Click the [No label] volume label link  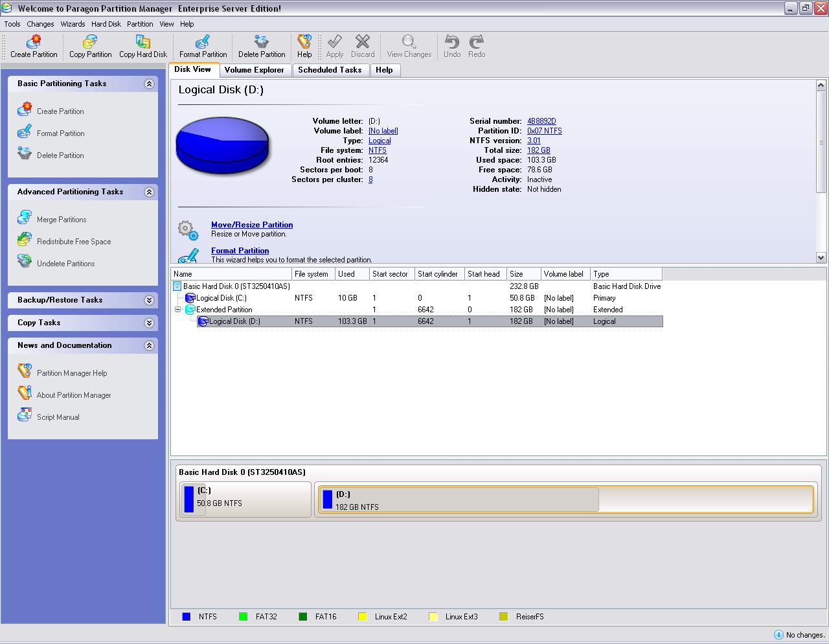[383, 131]
